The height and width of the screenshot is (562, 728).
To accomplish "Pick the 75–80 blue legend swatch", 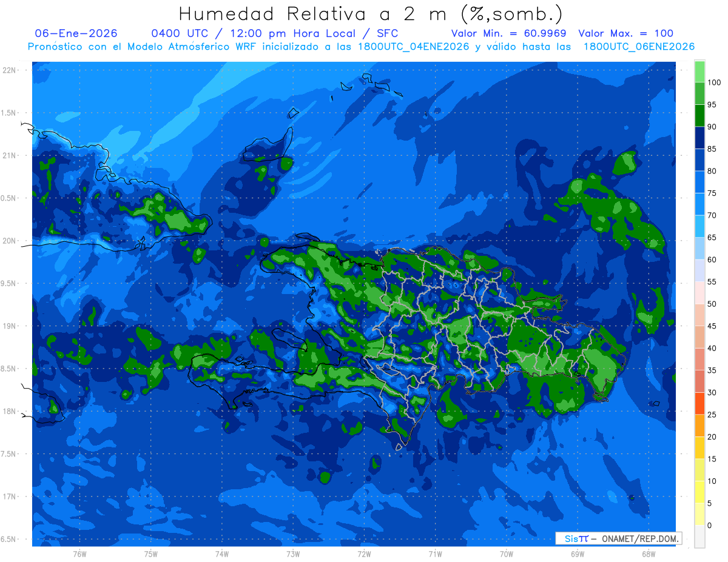I will pos(699,182).
